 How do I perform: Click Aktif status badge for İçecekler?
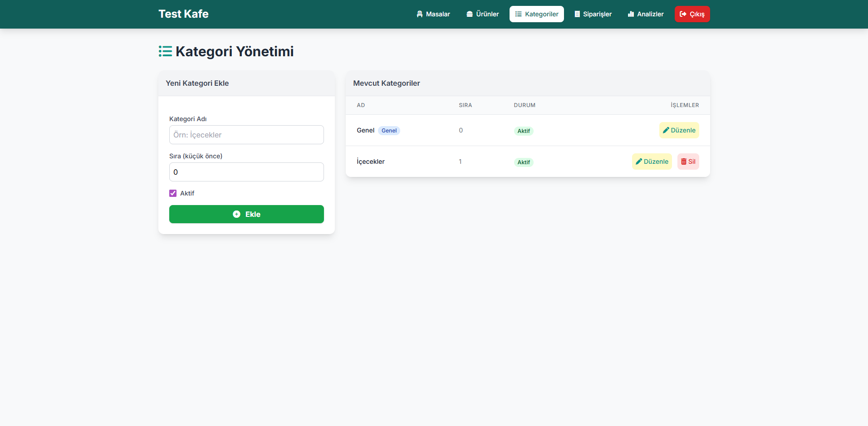[x=524, y=162]
